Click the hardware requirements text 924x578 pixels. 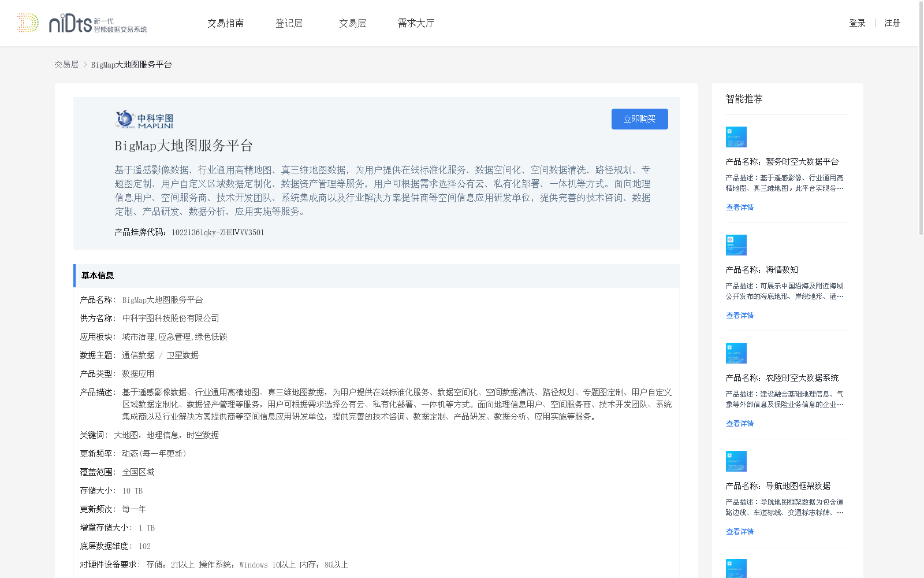(x=247, y=565)
